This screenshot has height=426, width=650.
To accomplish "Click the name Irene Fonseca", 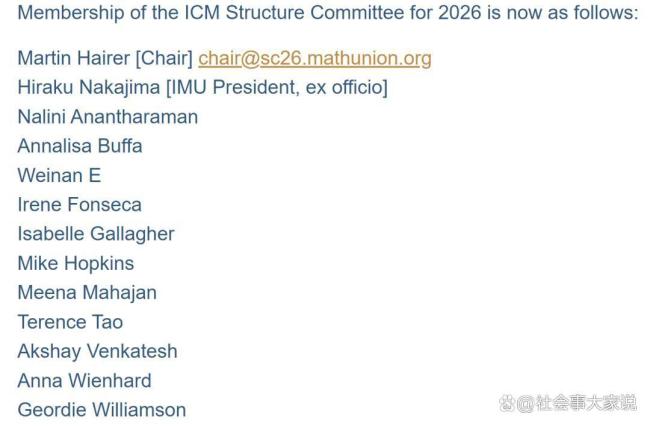I will click(x=79, y=204).
